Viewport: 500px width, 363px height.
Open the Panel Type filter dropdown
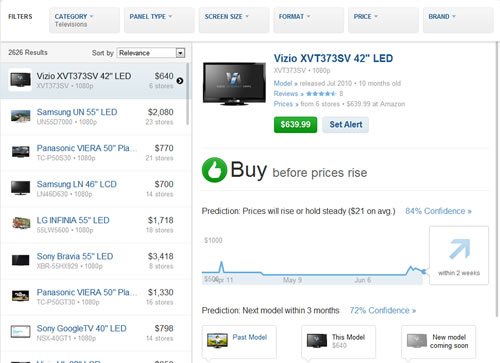click(x=159, y=20)
